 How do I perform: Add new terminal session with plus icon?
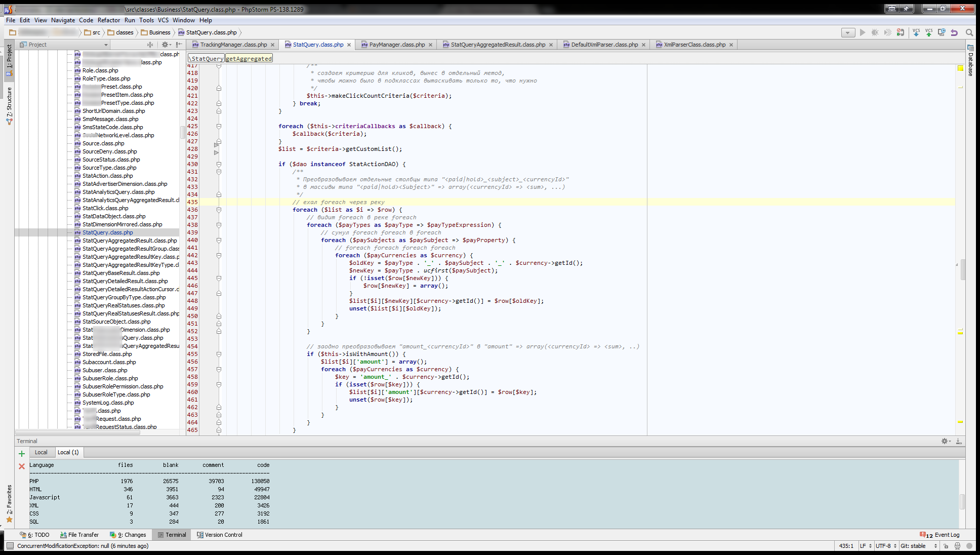(22, 454)
